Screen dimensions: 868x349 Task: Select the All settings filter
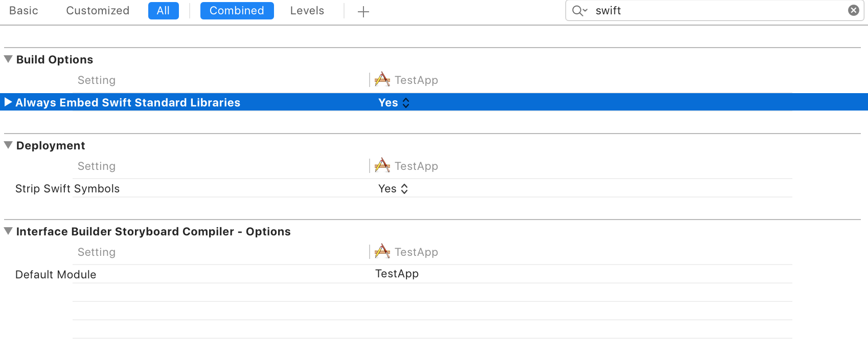[x=164, y=11]
